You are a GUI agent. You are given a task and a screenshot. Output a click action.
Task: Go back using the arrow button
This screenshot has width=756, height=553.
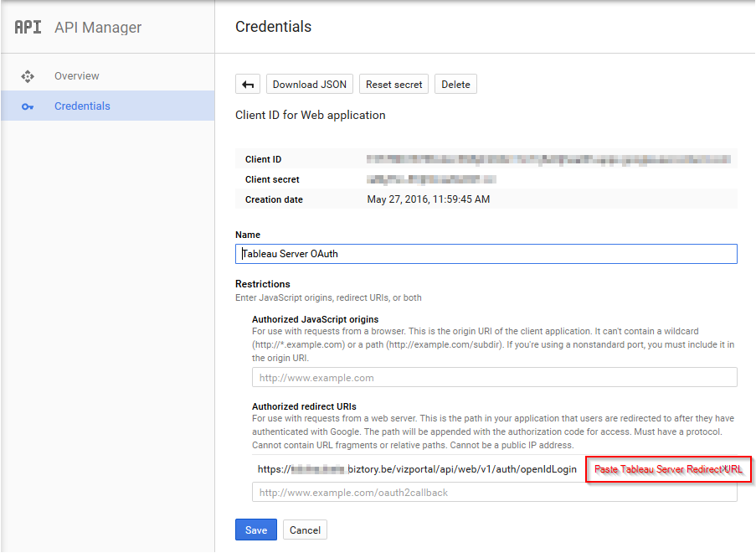(248, 85)
